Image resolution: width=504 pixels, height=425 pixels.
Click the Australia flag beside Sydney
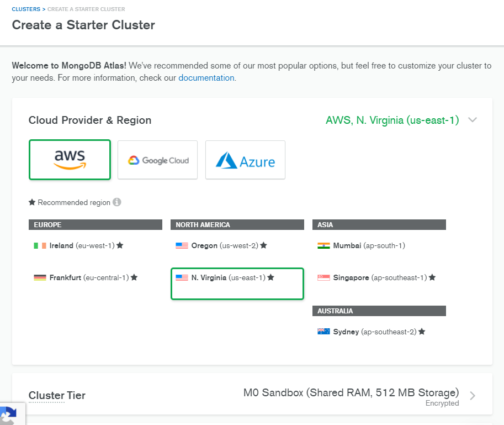click(x=323, y=332)
